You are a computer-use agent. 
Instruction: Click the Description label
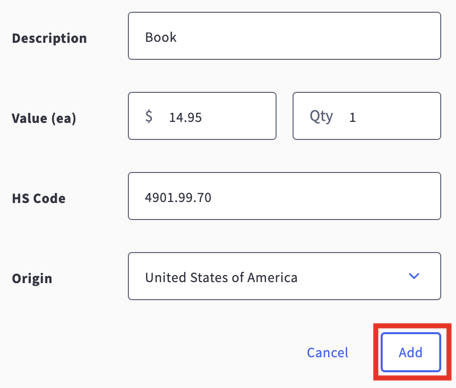pos(49,38)
